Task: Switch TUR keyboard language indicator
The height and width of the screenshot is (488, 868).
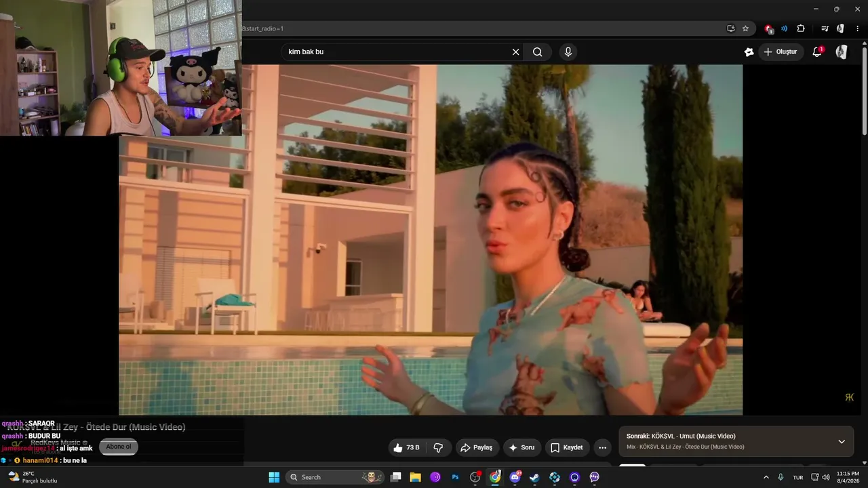Action: pos(798,477)
